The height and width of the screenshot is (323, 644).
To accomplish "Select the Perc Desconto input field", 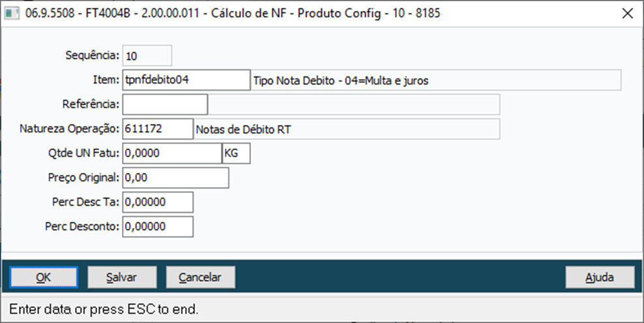I will tap(157, 226).
